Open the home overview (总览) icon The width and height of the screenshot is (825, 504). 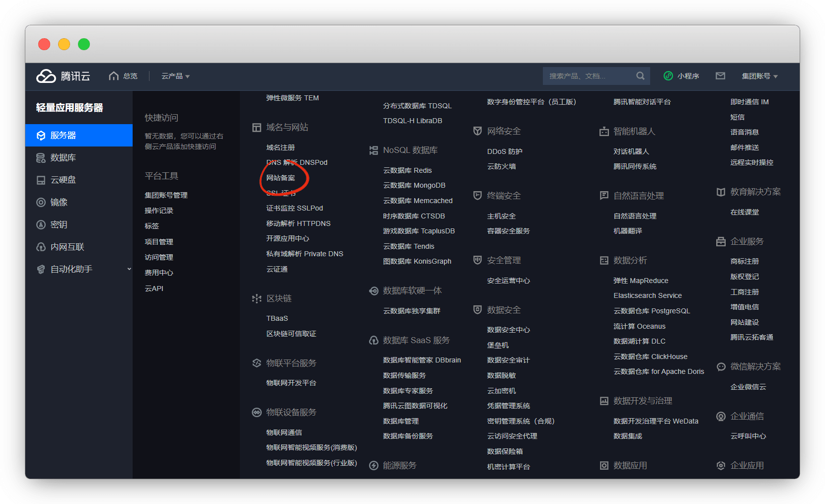tap(114, 76)
